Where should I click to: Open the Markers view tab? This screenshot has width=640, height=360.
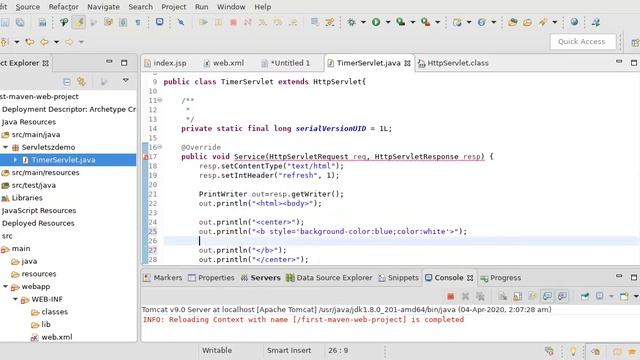click(163, 278)
